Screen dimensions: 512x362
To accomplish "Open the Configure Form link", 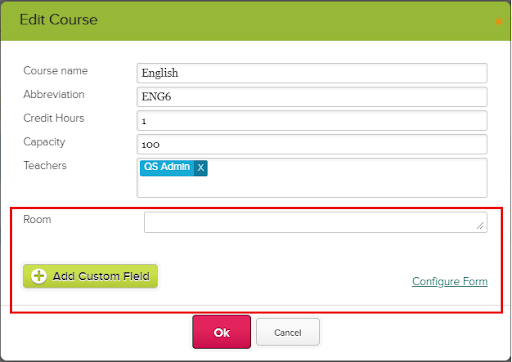I will click(x=450, y=281).
